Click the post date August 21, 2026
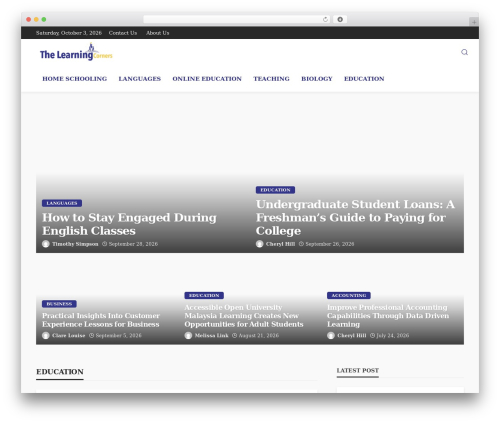The height and width of the screenshot is (423, 500). [x=259, y=335]
